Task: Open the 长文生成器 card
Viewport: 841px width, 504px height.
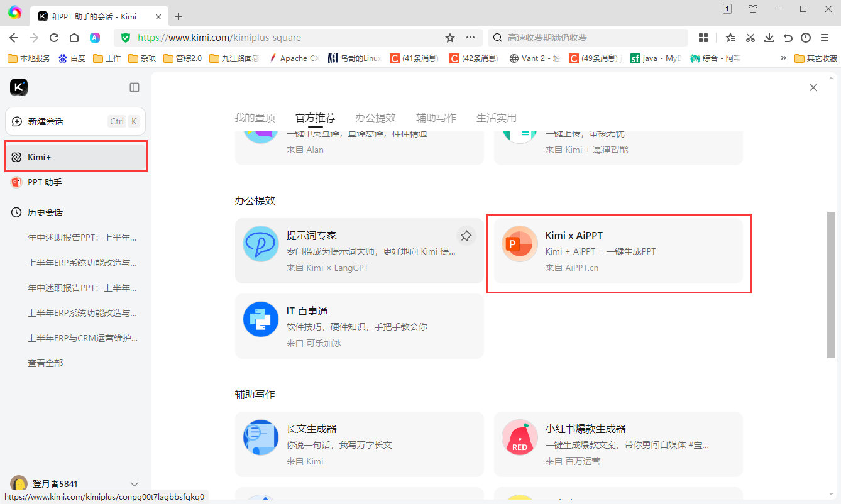Action: click(x=360, y=444)
